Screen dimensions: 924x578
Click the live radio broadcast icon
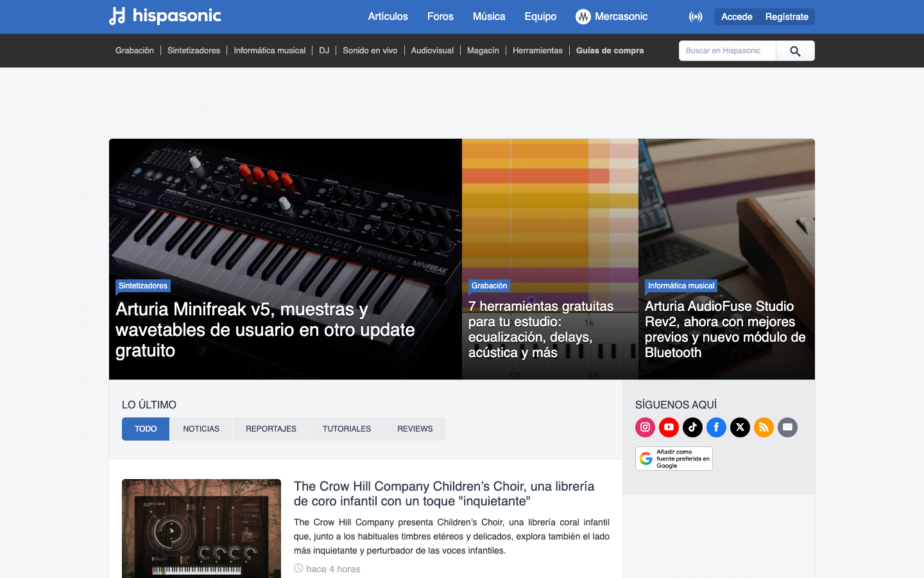696,17
